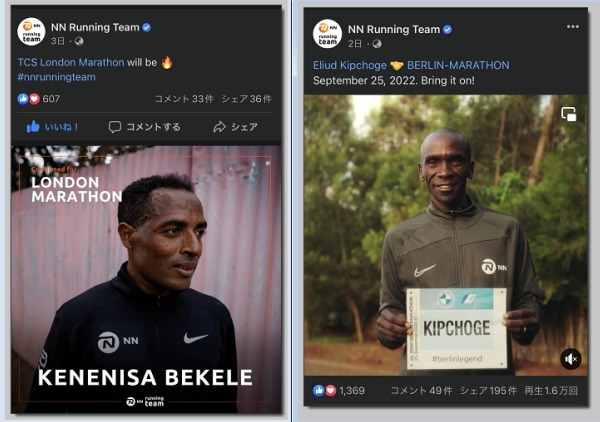Image resolution: width=600 pixels, height=422 pixels.
Task: Click the コメントする speech bubble button
Action: pyautogui.click(x=145, y=127)
